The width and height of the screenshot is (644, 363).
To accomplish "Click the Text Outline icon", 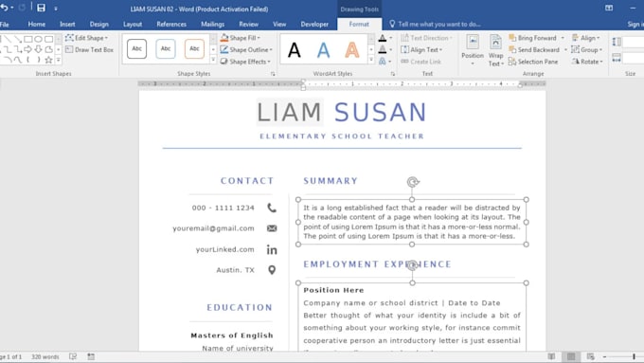I will tap(383, 49).
